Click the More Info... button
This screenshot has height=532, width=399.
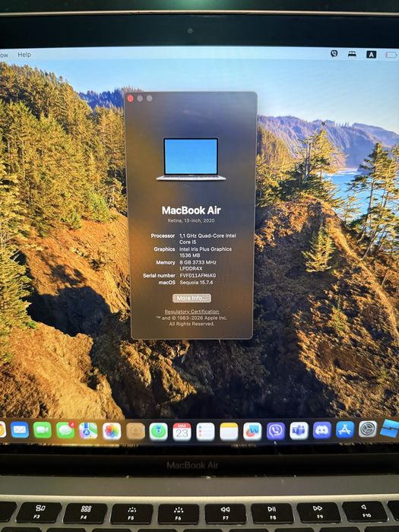192,298
